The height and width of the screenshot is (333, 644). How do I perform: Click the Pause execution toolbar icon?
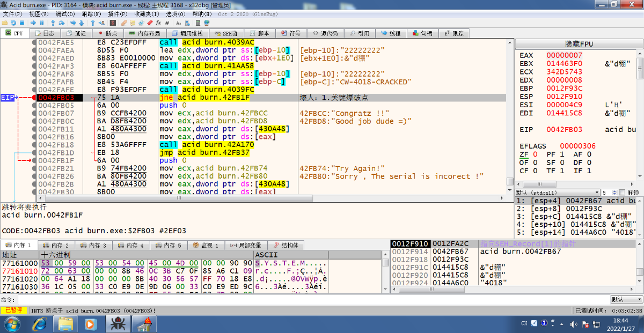[42, 23]
